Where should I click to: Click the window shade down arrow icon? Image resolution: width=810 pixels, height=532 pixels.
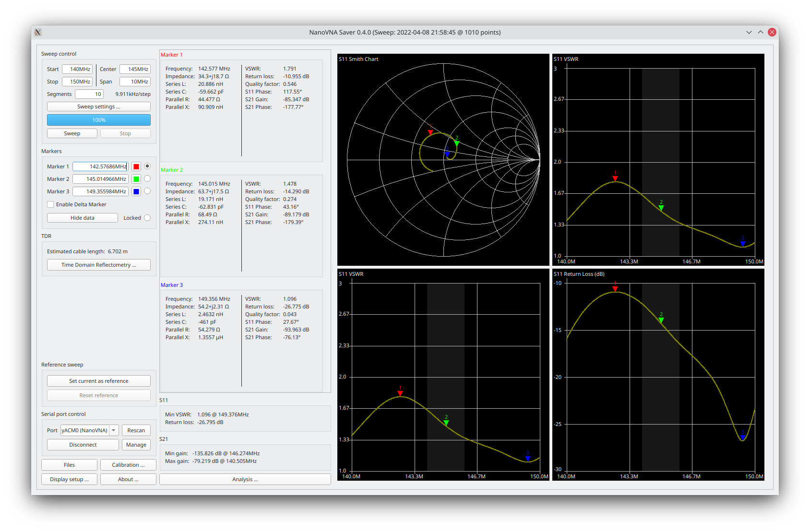(x=749, y=32)
